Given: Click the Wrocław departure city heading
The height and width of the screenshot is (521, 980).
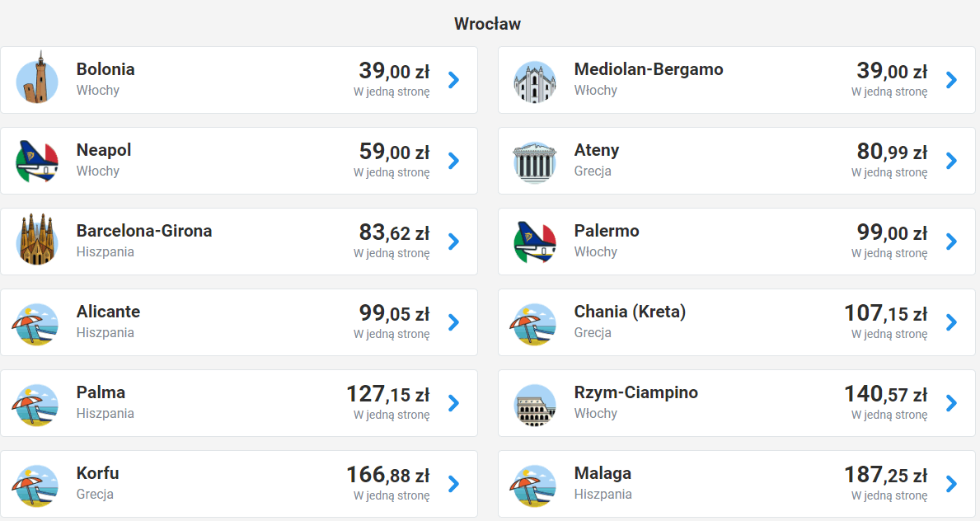Looking at the screenshot, I should pyautogui.click(x=487, y=24).
